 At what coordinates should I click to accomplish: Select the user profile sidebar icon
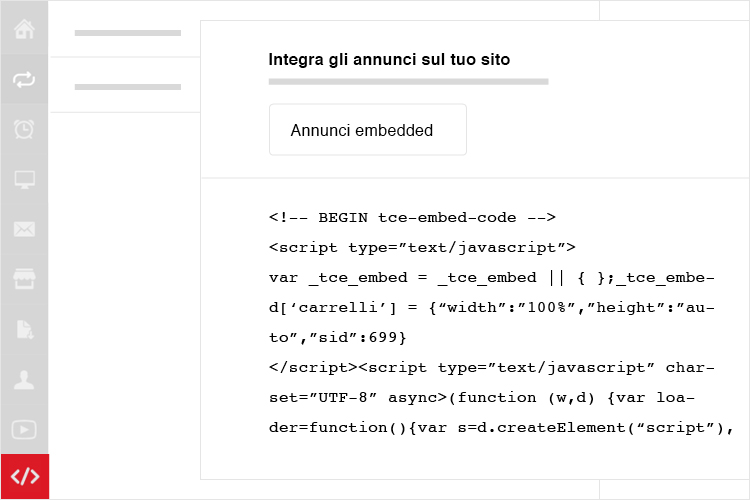tap(24, 380)
